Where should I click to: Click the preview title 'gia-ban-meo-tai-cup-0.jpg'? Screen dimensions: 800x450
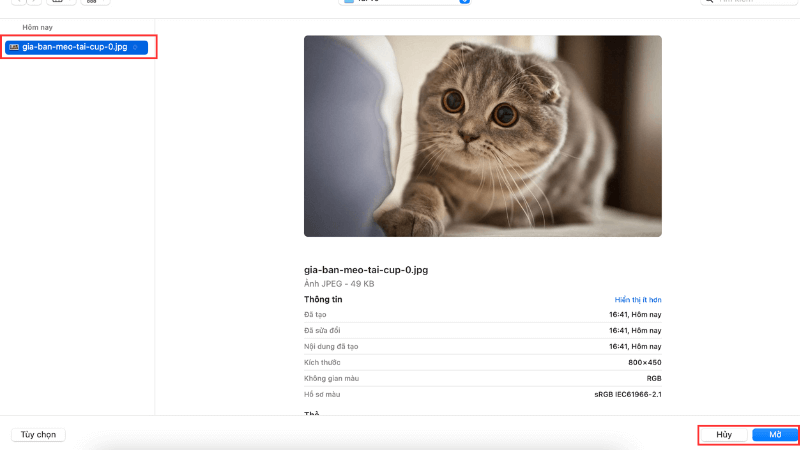tap(366, 270)
